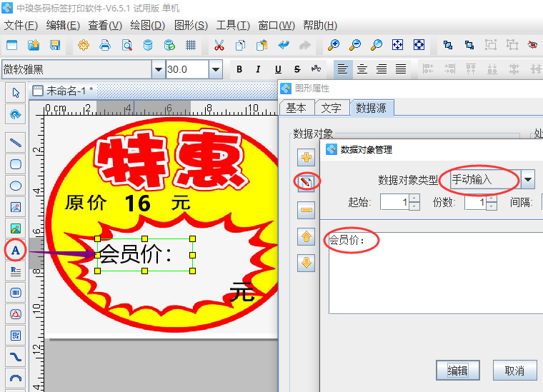543x392 pixels.
Task: Toggle bold text formatting
Action: pyautogui.click(x=239, y=70)
